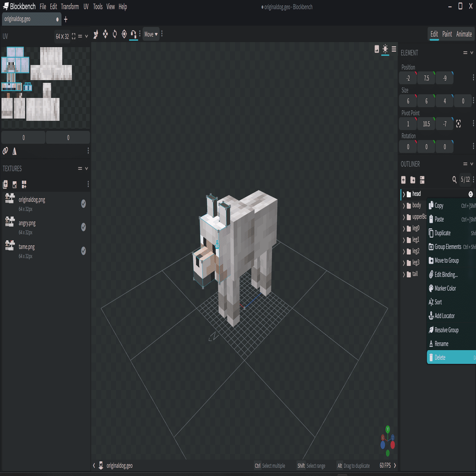Screen dimensions: 476x476
Task: Toggle tame.png texture checkmark
Action: point(83,251)
